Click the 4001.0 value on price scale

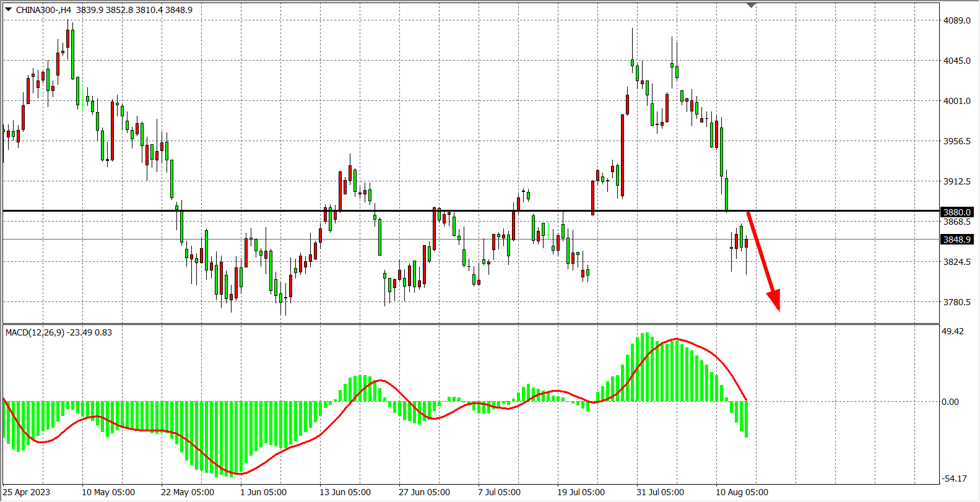click(x=956, y=101)
